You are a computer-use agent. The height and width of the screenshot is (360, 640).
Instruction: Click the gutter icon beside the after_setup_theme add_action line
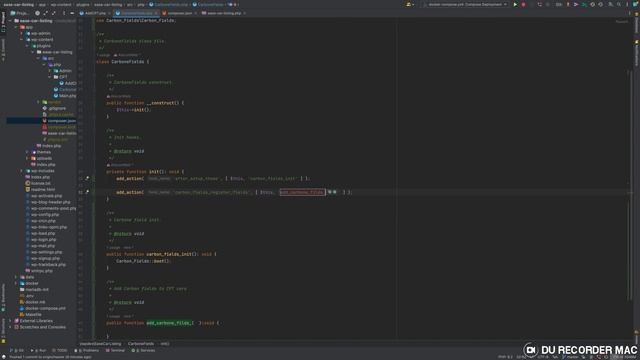[x=87, y=178]
